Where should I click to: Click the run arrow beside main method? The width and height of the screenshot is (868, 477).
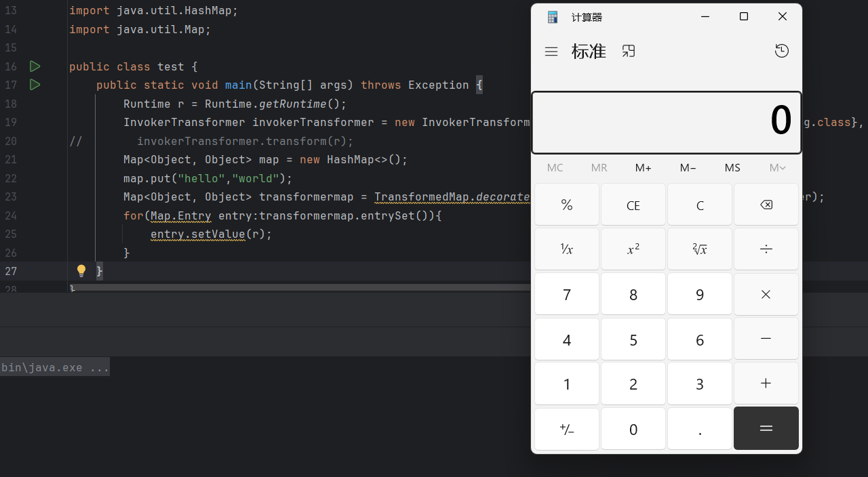(x=35, y=85)
